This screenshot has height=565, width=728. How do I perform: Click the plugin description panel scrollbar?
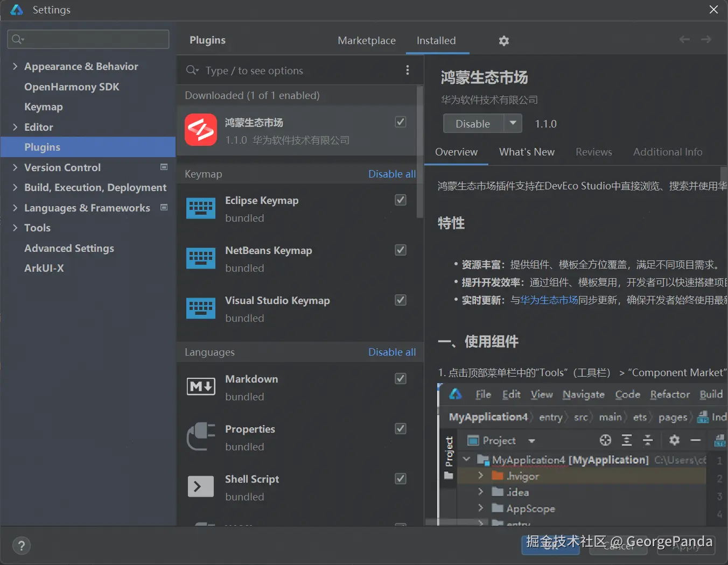click(724, 176)
